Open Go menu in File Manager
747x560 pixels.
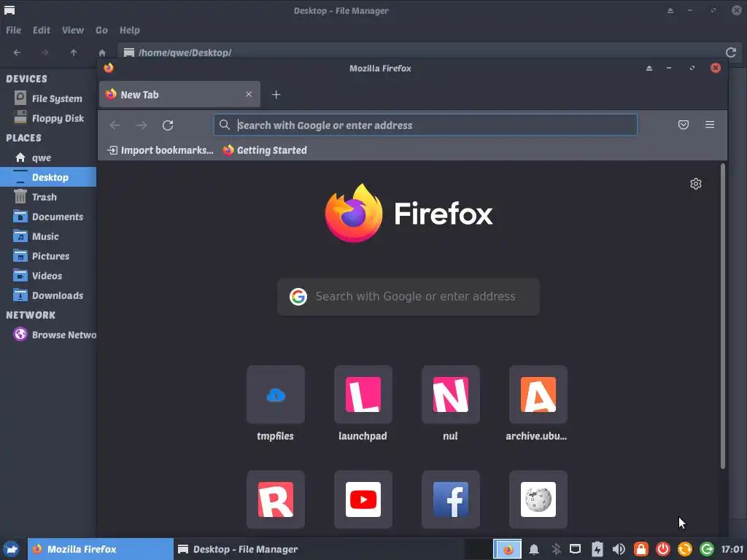[x=101, y=30]
